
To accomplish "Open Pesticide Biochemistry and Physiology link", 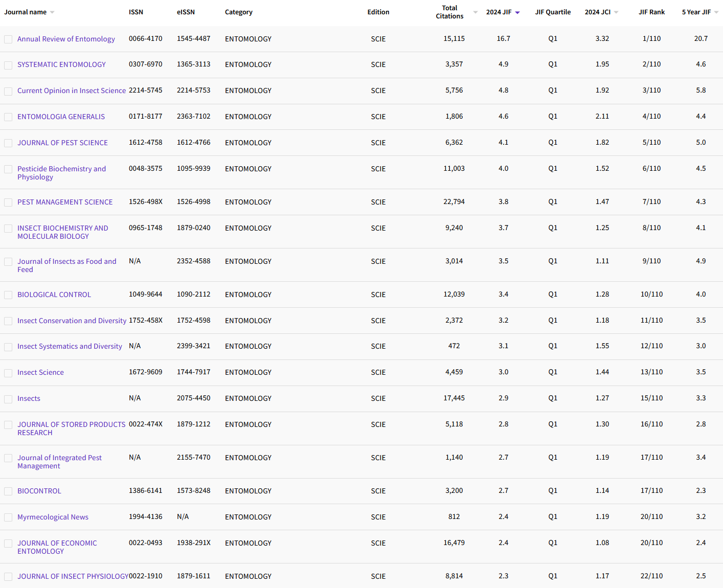I will (61, 173).
